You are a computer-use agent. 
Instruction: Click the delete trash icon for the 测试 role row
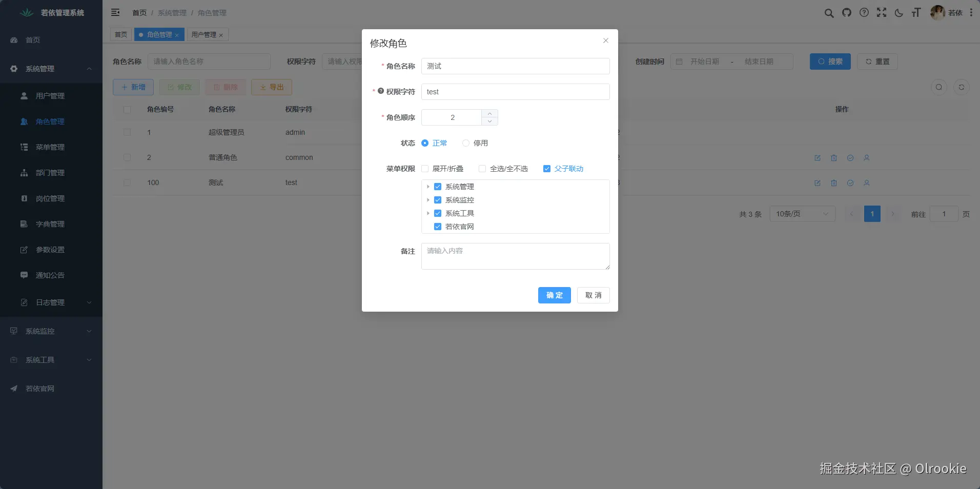point(834,183)
